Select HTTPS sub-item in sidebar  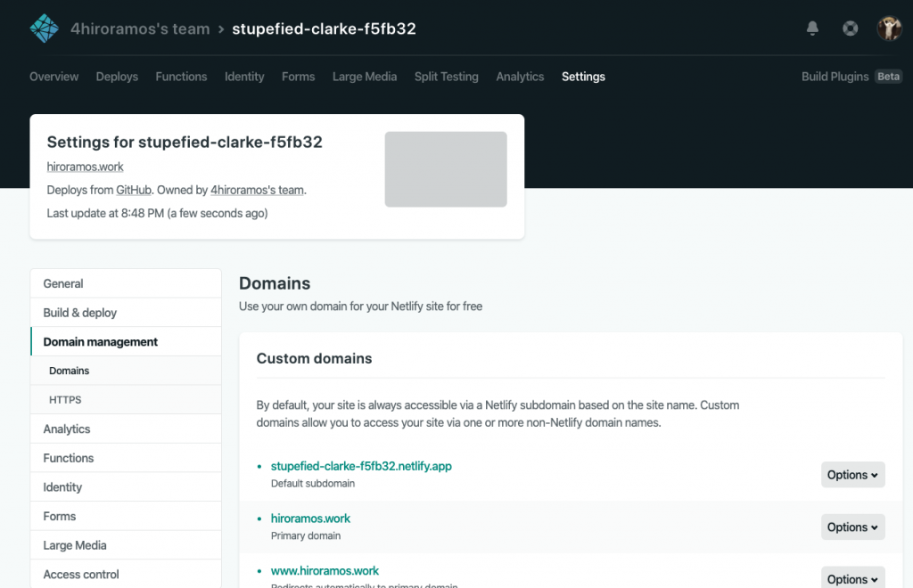[x=126, y=399]
